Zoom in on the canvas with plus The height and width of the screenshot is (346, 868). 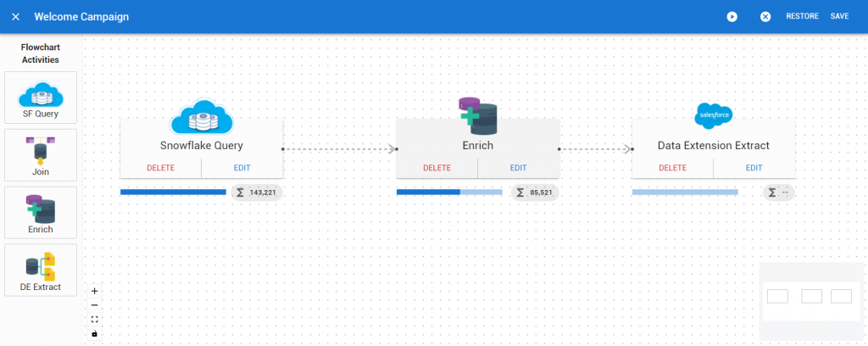click(94, 291)
